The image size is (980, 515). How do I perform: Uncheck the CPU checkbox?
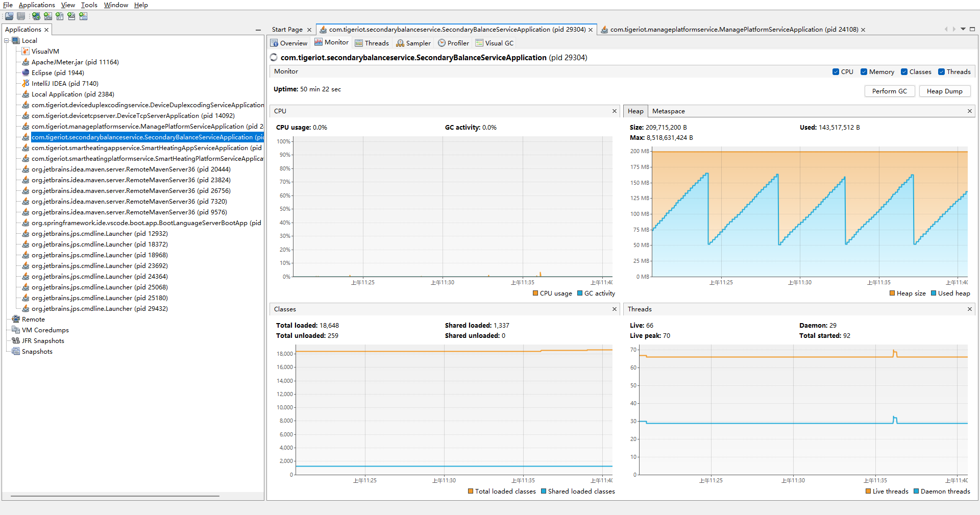[836, 72]
